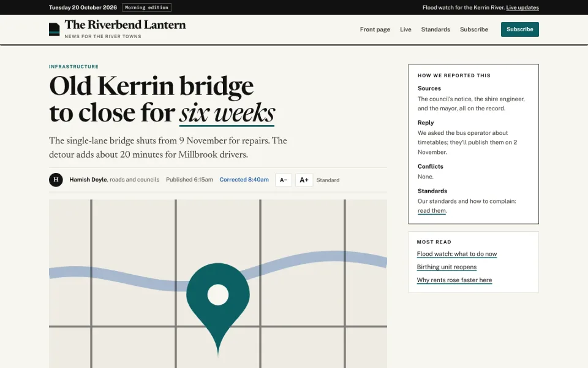
Task: Open the 'read them' standards link
Action: (x=432, y=210)
